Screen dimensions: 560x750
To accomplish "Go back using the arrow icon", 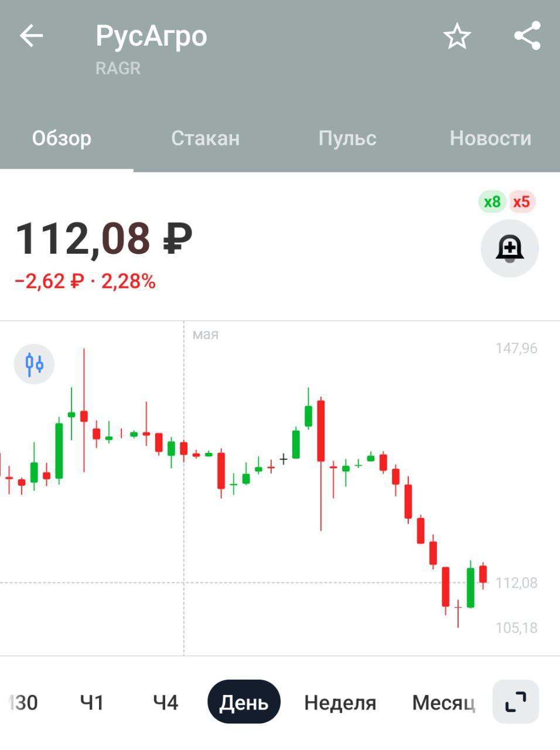I will 32,36.
